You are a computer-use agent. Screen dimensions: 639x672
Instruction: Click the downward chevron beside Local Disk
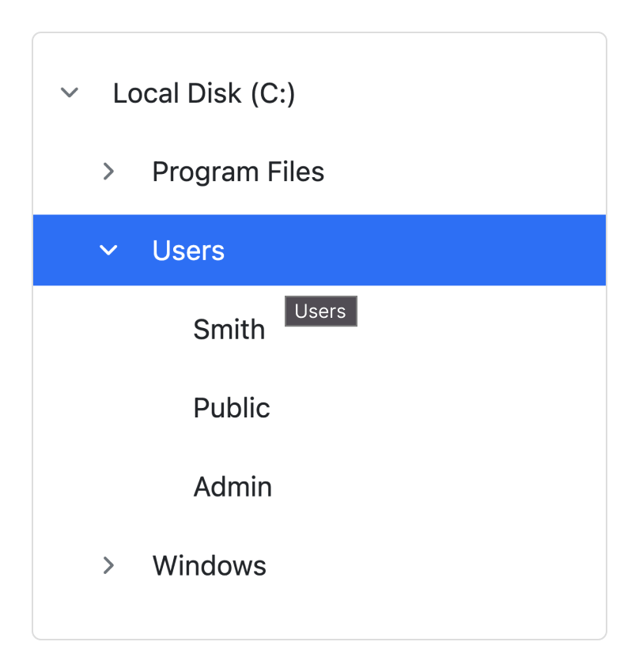pyautogui.click(x=70, y=92)
